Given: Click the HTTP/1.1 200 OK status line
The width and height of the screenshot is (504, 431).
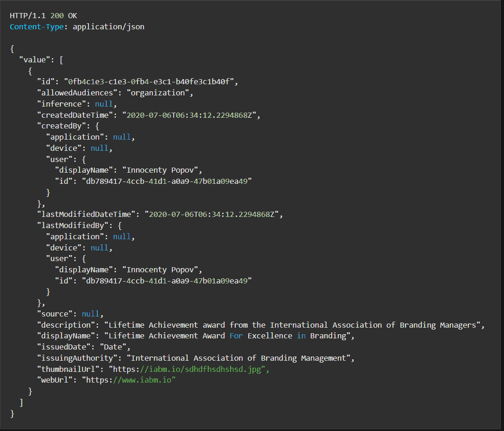Looking at the screenshot, I should click(x=43, y=16).
